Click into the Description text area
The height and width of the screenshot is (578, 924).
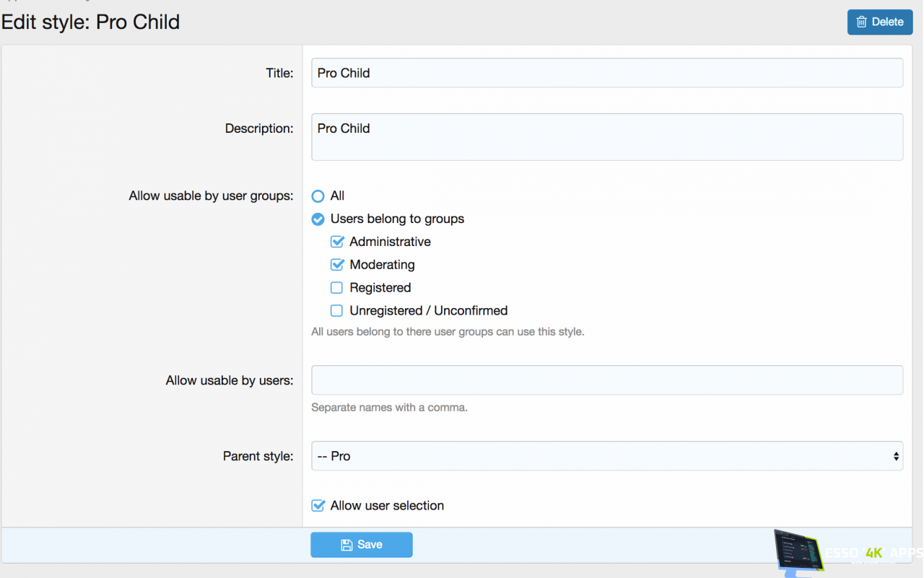click(x=606, y=137)
